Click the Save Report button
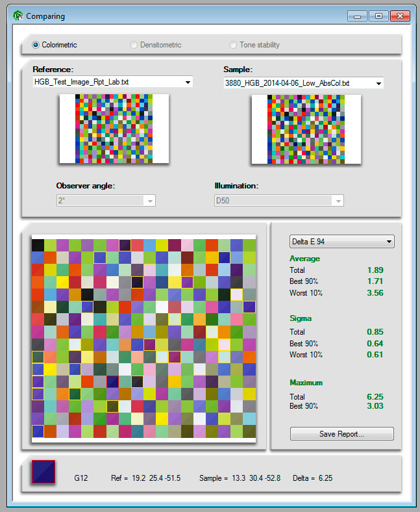The image size is (420, 512). coord(341,433)
